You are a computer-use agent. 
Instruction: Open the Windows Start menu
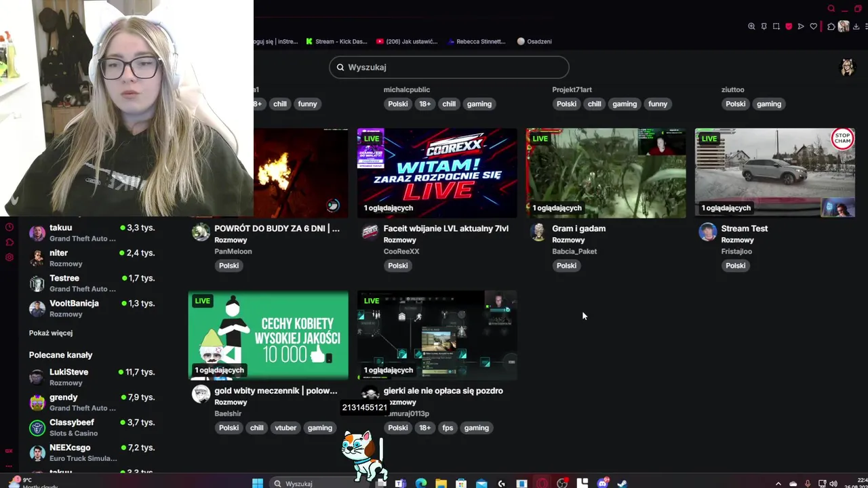[258, 483]
